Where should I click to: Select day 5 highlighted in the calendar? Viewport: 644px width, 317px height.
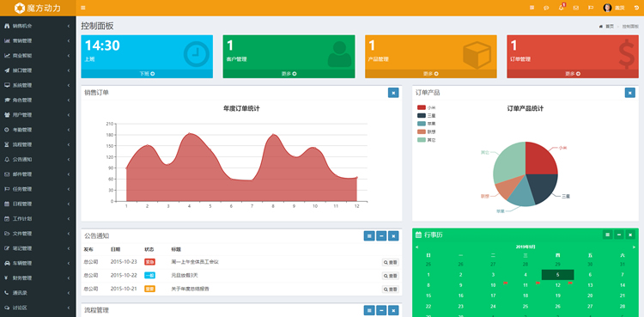tap(557, 275)
